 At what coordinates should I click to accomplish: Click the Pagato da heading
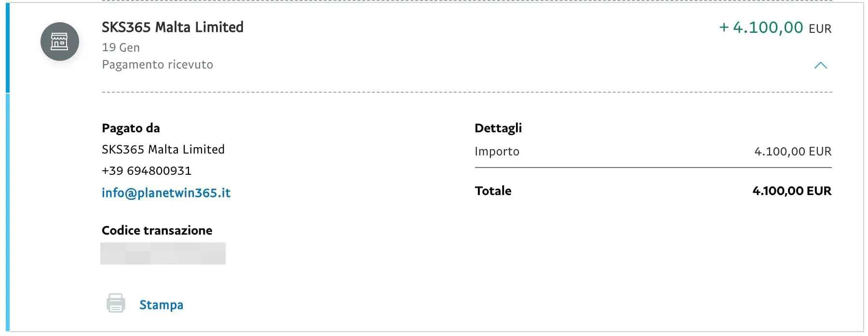pos(131,128)
